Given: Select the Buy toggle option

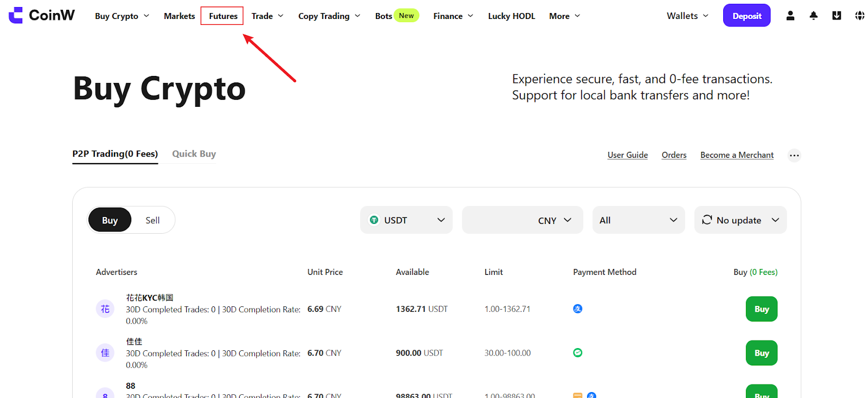Looking at the screenshot, I should click(x=110, y=220).
